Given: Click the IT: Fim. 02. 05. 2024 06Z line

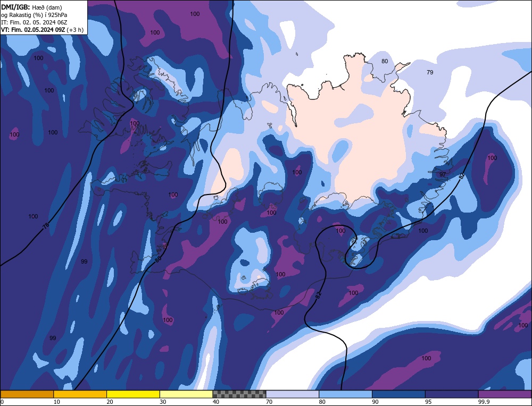Looking at the screenshot, I should click(x=34, y=22).
